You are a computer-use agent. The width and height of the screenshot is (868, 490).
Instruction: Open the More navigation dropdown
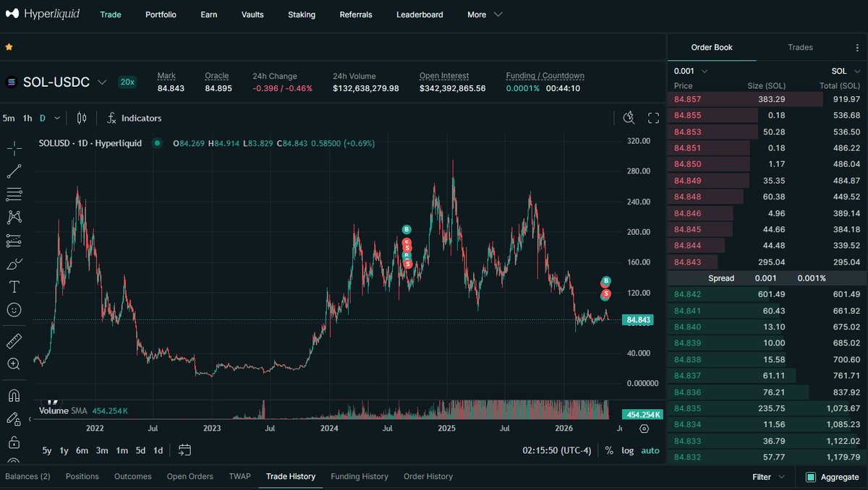coord(485,14)
